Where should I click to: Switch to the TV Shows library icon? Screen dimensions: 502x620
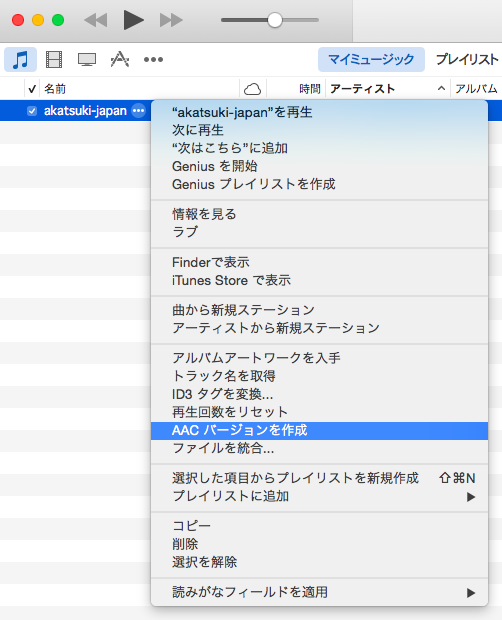(87, 59)
